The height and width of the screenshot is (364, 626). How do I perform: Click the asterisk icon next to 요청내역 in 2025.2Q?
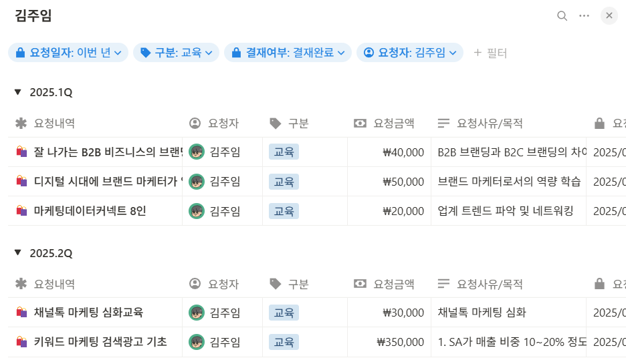(x=21, y=284)
